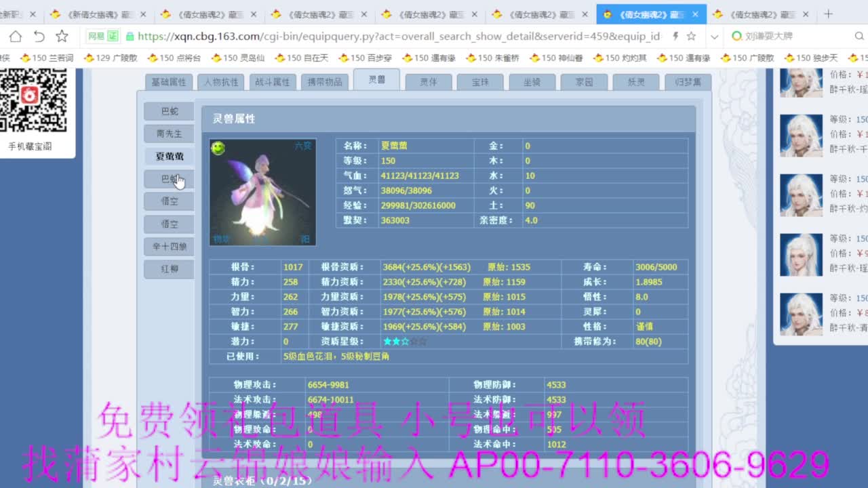Click the refresh page icon
The image size is (868, 488).
38,35
